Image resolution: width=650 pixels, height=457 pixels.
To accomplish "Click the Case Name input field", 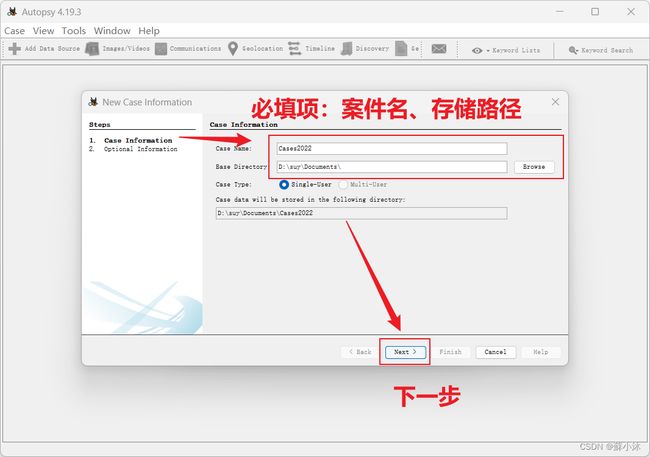I will click(x=392, y=148).
